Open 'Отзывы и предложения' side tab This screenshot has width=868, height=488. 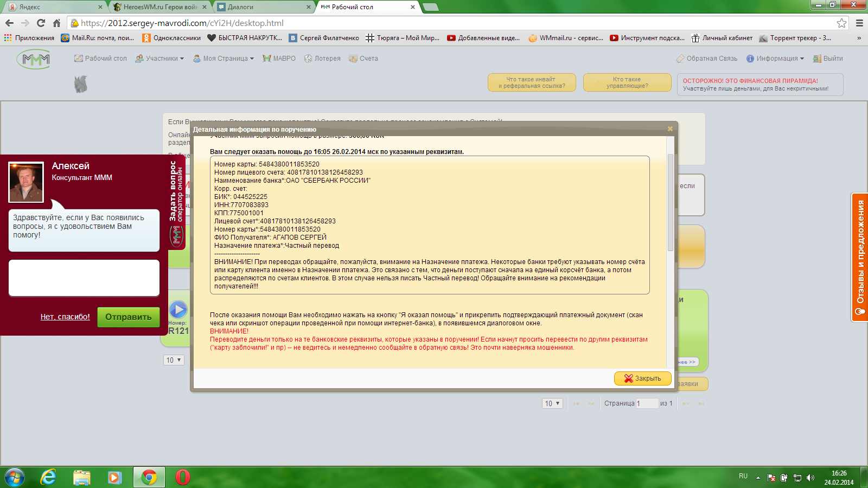[x=860, y=257]
